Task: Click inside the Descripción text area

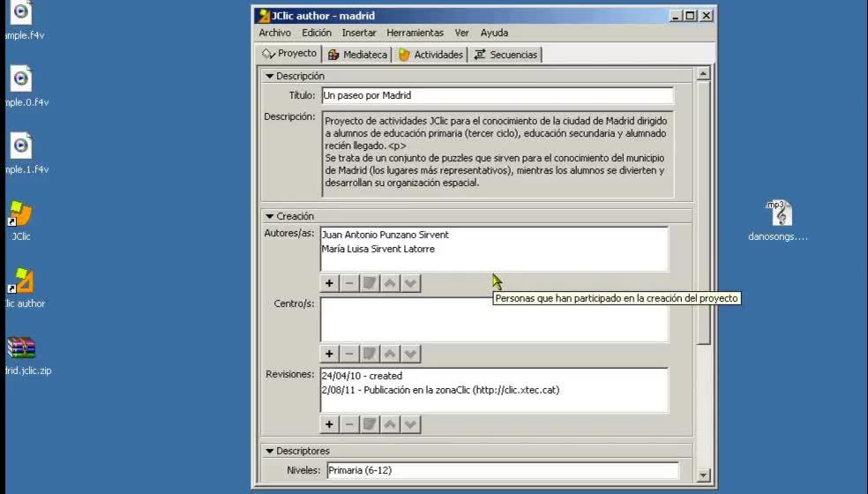Action: pos(498,153)
